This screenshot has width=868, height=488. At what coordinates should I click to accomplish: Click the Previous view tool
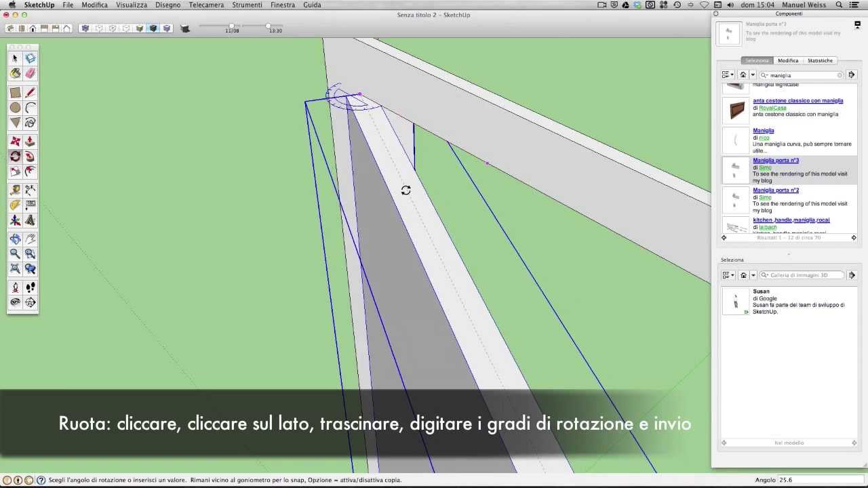[x=30, y=269]
